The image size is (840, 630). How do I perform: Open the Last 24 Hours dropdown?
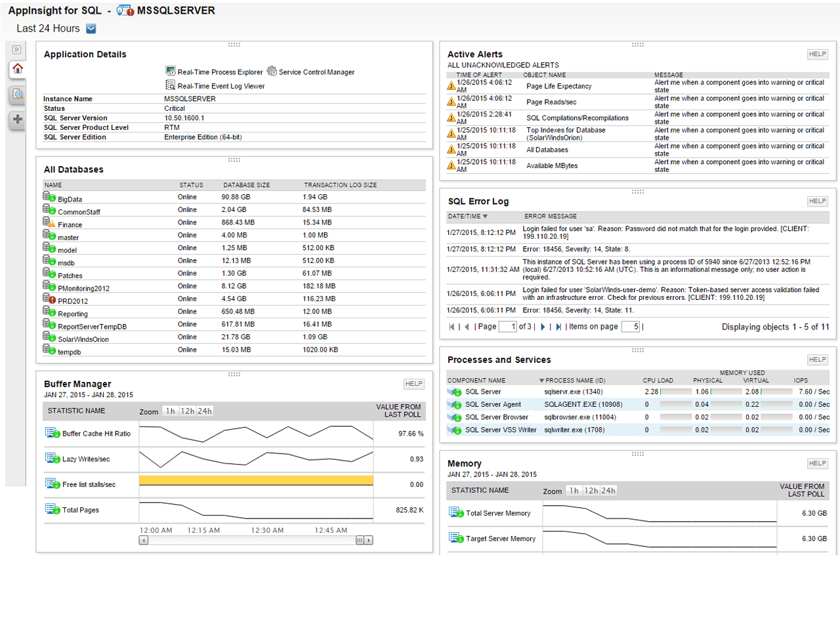click(x=91, y=28)
